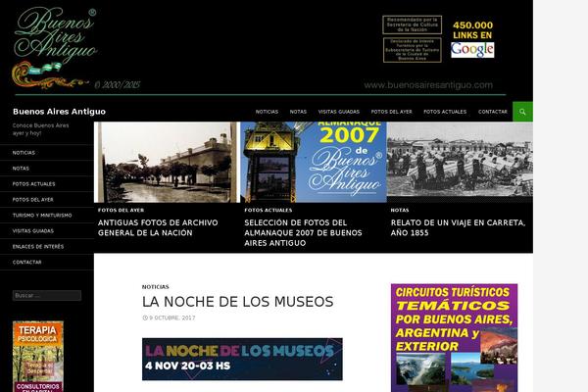Click sidebar Noticias link
Image resolution: width=588 pixels, height=392 pixels.
[x=24, y=153]
